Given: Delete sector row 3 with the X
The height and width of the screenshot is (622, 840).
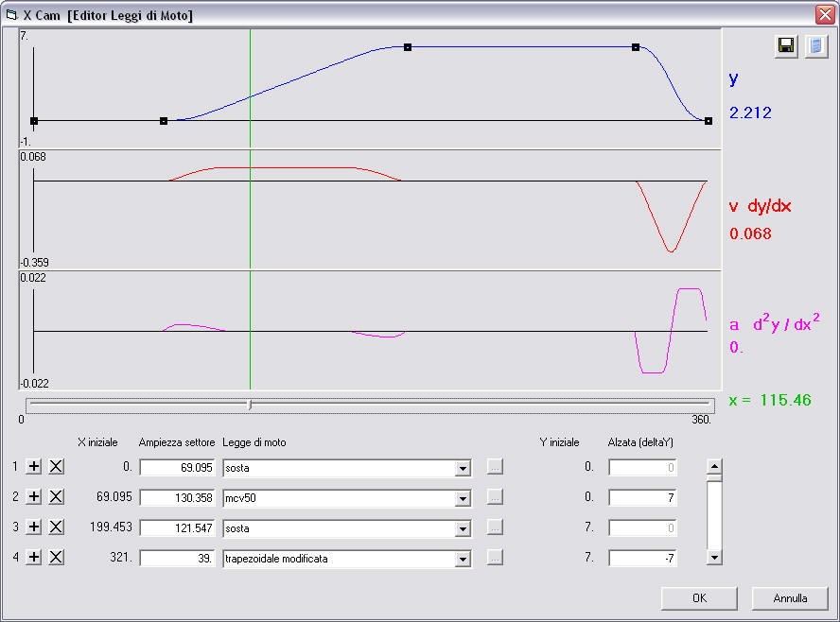Looking at the screenshot, I should click(56, 527).
